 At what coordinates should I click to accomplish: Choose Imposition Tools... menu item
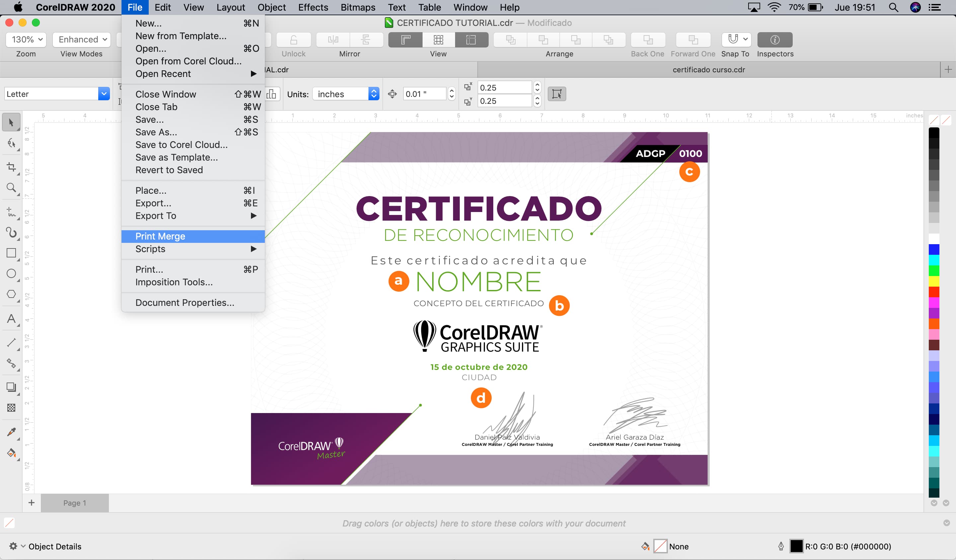193,282
